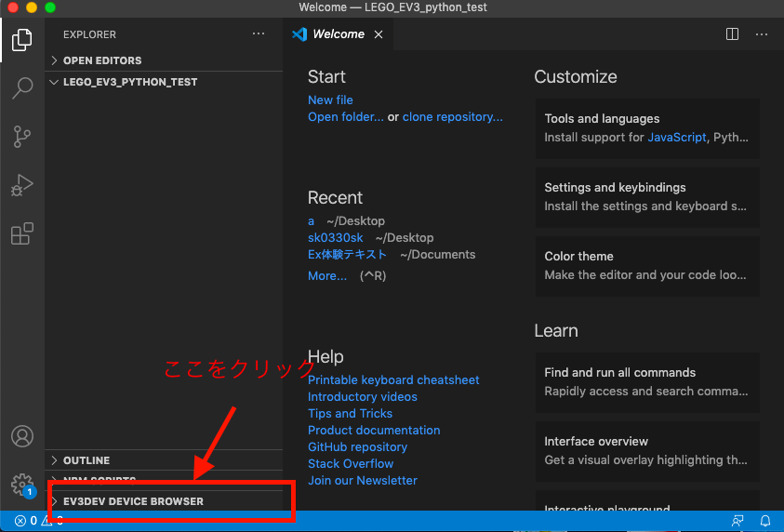Open the Explorer view in activity bar
The height and width of the screenshot is (532, 784).
click(22, 40)
